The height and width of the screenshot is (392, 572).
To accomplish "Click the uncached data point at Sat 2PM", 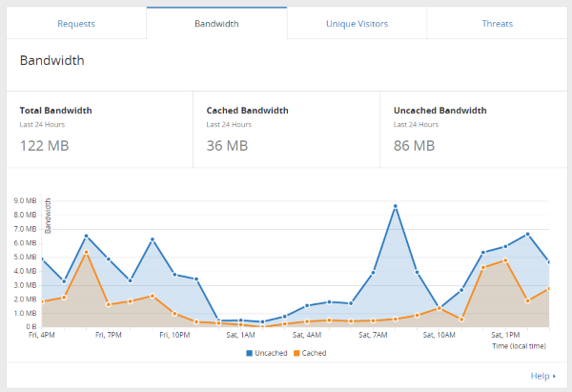I will click(527, 234).
